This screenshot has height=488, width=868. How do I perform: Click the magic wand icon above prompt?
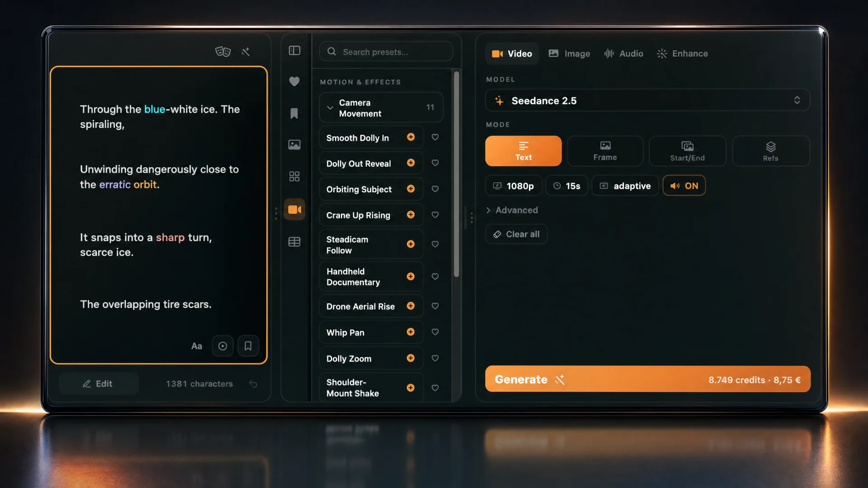[x=245, y=52]
